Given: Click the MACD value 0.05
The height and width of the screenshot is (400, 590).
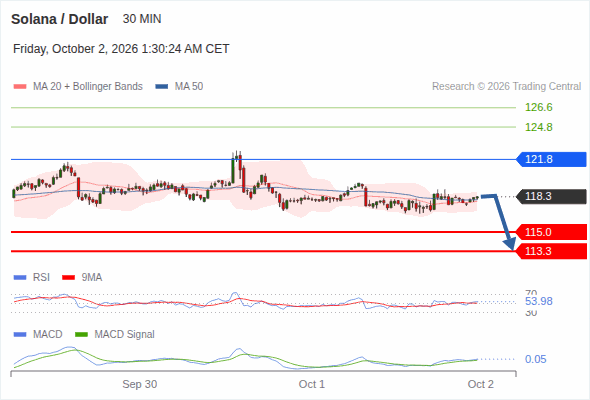Looking at the screenshot, I should [x=535, y=359].
